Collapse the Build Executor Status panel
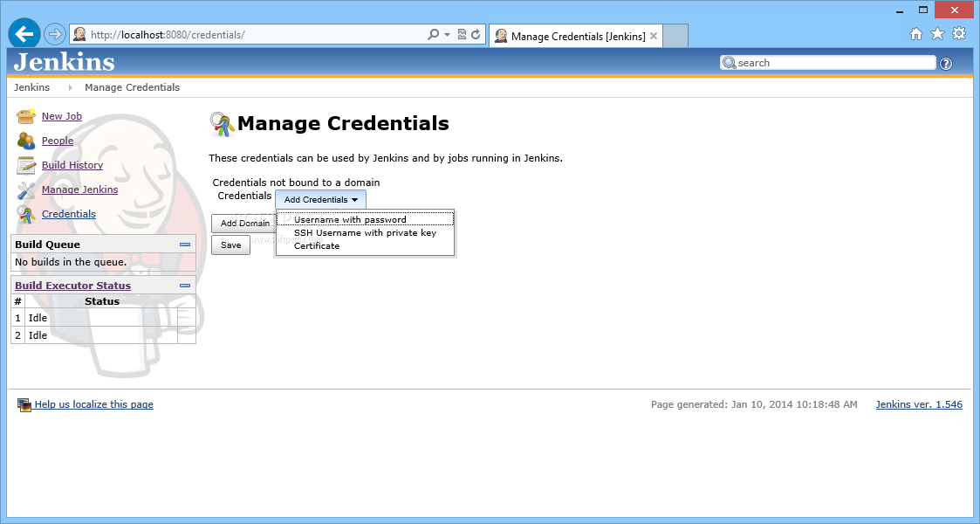 (185, 285)
